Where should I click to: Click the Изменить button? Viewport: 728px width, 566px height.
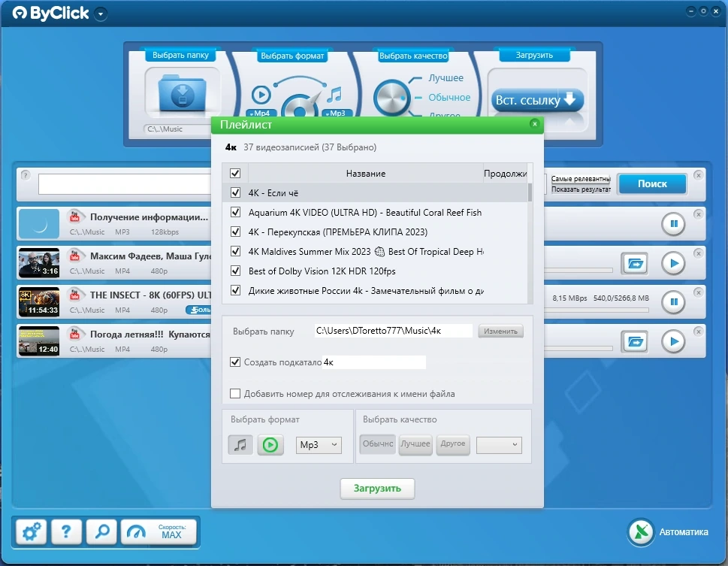point(500,331)
